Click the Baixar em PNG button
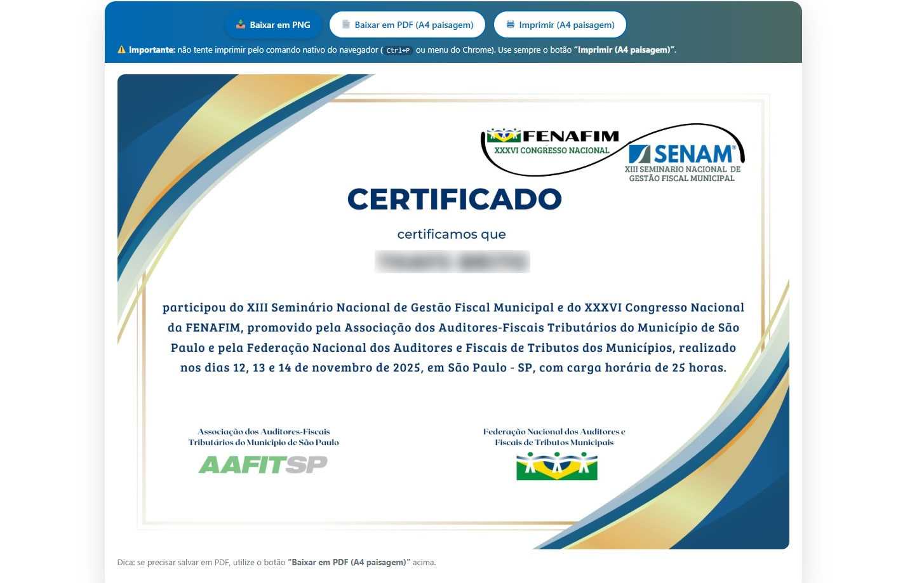Screen dimensions: 924x583 273,24
